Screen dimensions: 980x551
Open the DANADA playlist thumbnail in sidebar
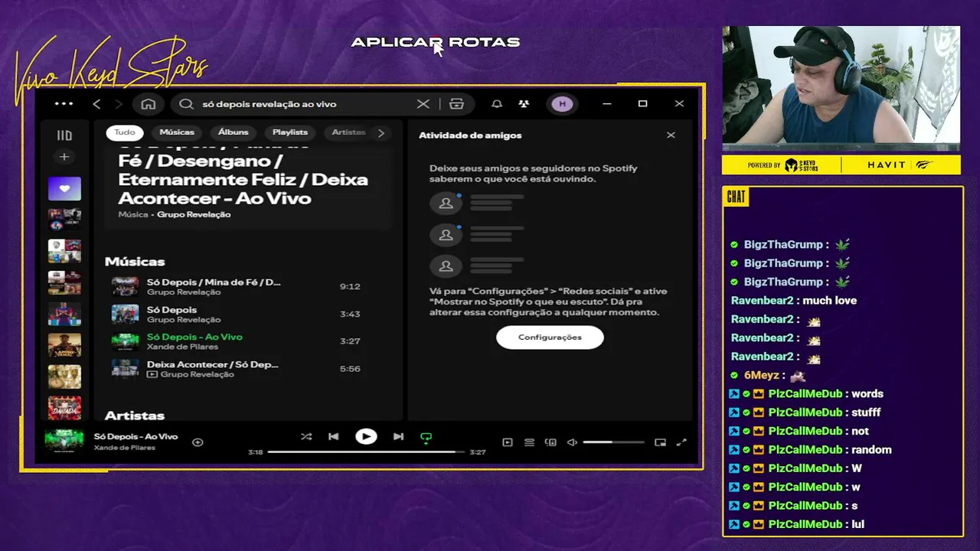click(x=64, y=407)
